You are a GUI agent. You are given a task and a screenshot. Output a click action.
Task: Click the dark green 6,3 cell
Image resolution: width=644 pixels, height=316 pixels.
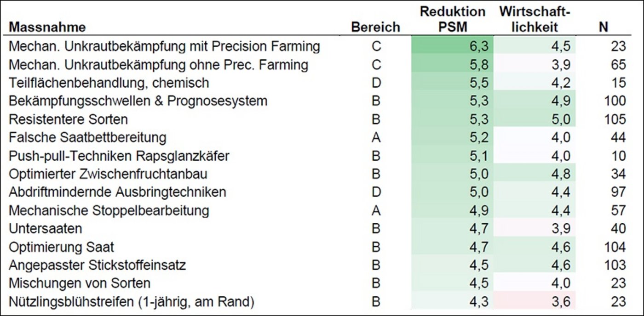point(453,46)
